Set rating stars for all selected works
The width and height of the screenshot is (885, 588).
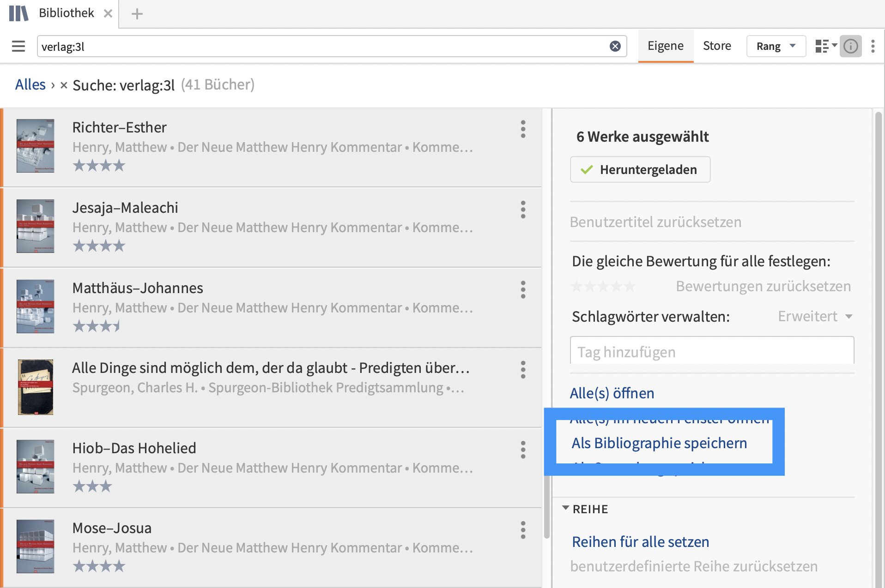pyautogui.click(x=604, y=287)
